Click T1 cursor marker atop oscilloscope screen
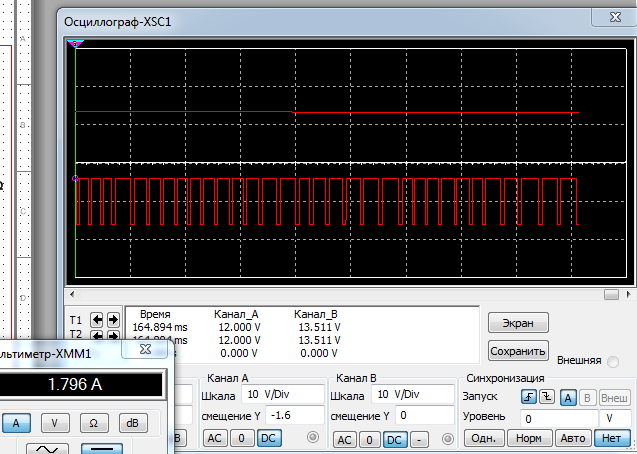The image size is (637, 454). point(75,43)
